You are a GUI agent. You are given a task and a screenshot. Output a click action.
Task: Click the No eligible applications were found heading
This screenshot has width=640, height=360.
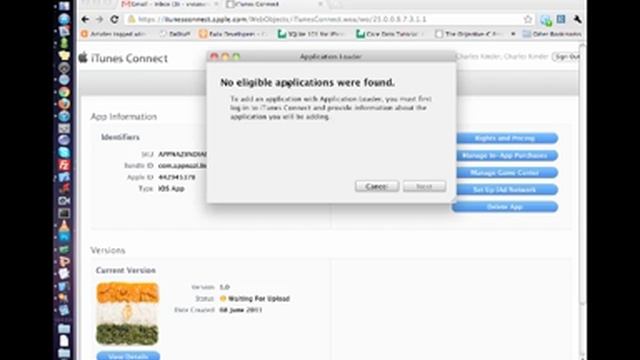(x=307, y=82)
